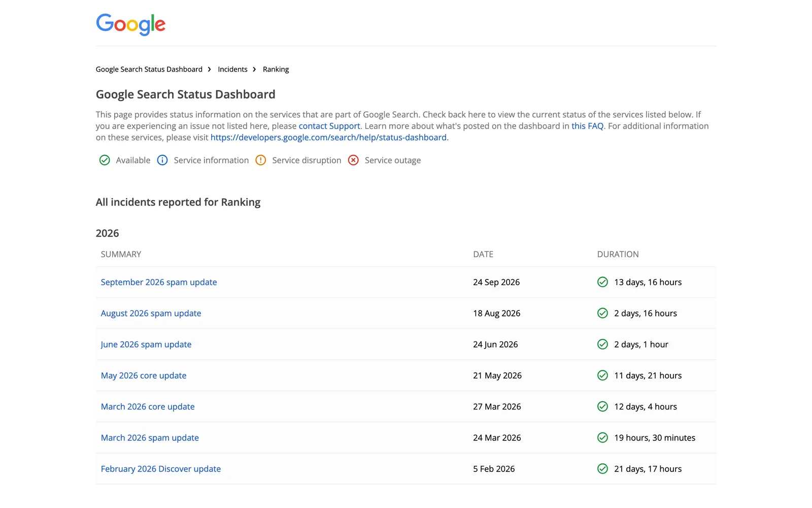Click the green Available legend icon

[x=105, y=160]
